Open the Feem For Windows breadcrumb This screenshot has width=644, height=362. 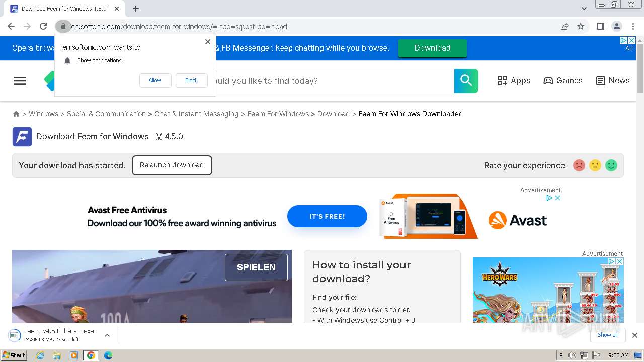(x=278, y=114)
